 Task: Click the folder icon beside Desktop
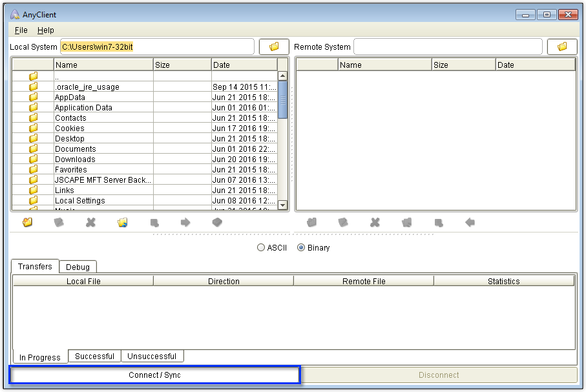pos(33,138)
